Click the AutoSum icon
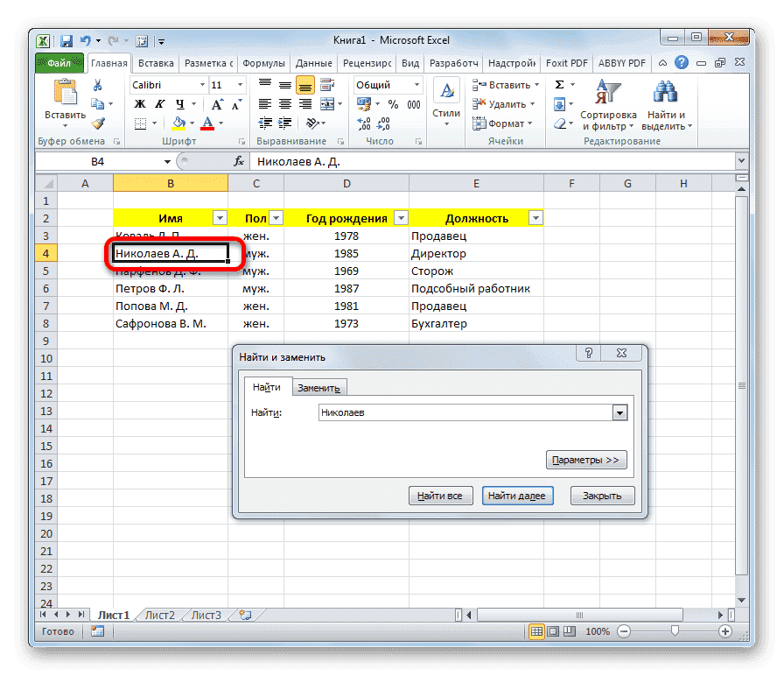 point(558,84)
